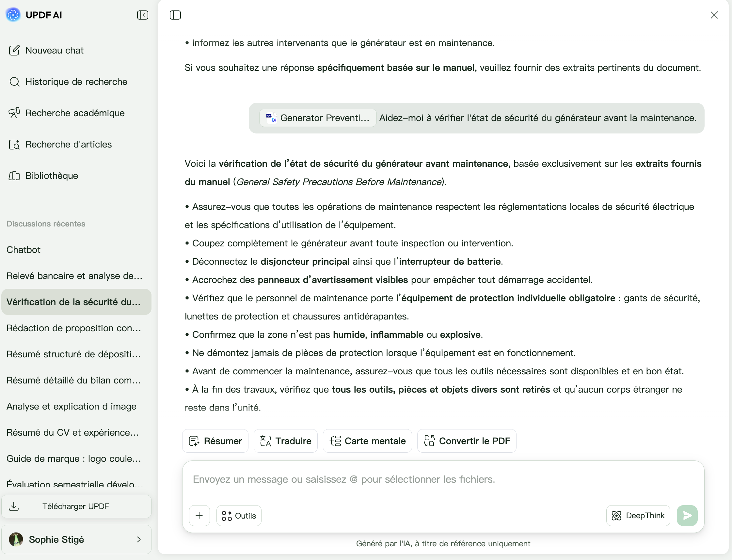The width and height of the screenshot is (732, 560).
Task: Click the Traduire language icon
Action: [x=265, y=441]
